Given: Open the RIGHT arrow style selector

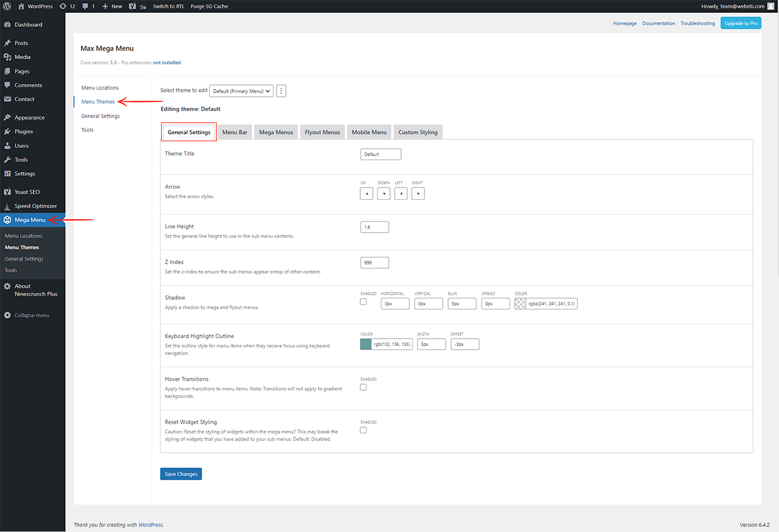Looking at the screenshot, I should [418, 193].
